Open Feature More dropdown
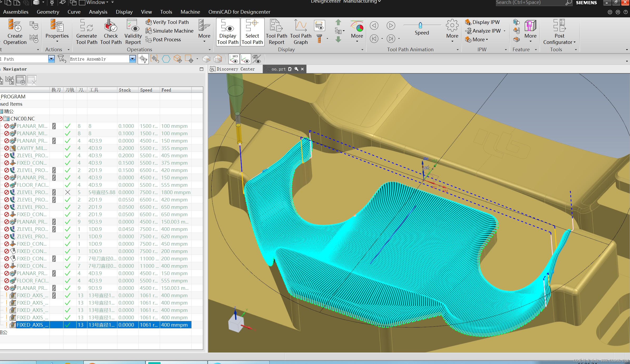The height and width of the screenshot is (364, 630). coord(530,31)
